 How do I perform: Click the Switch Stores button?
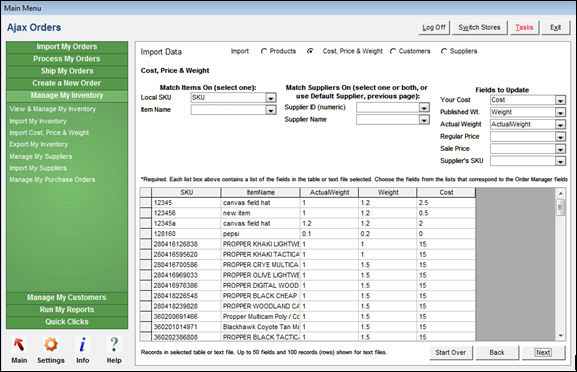click(479, 28)
